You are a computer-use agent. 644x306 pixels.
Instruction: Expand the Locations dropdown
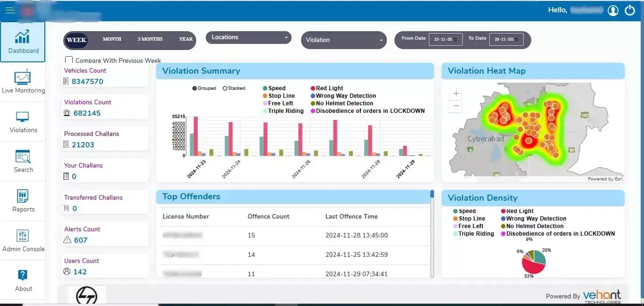tap(248, 37)
